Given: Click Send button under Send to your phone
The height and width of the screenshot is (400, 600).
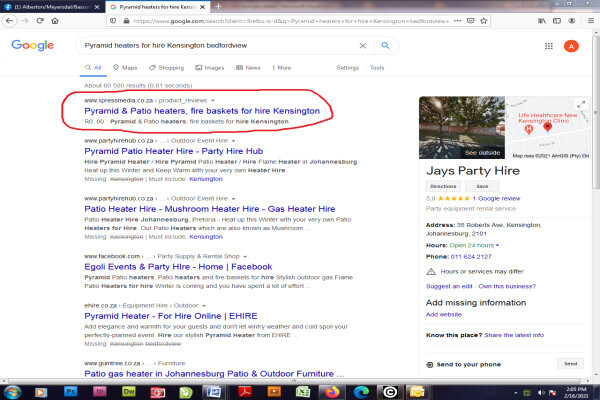Looking at the screenshot, I should coord(571,364).
